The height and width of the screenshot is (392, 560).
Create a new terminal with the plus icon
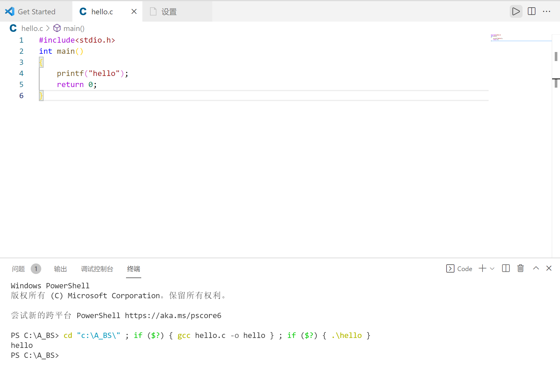482,268
